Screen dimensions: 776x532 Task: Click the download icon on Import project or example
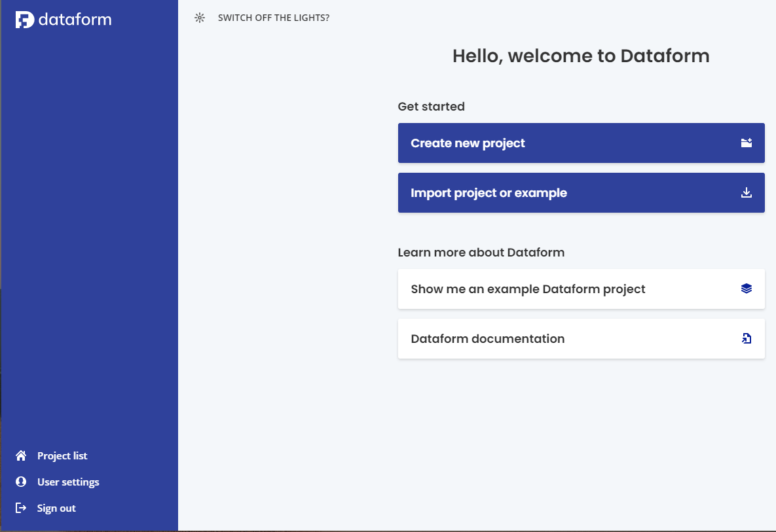[747, 192]
